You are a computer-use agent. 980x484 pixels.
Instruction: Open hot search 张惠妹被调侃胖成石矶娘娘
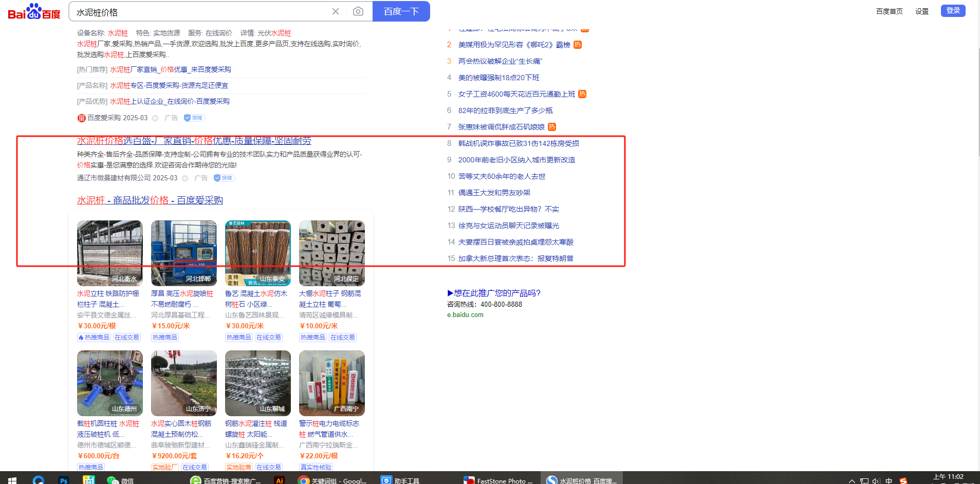click(x=501, y=127)
